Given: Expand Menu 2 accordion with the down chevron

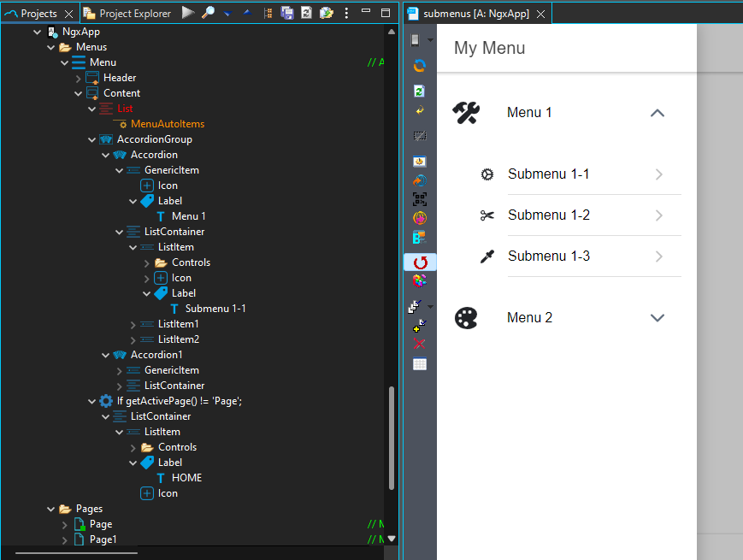Looking at the screenshot, I should tap(657, 318).
